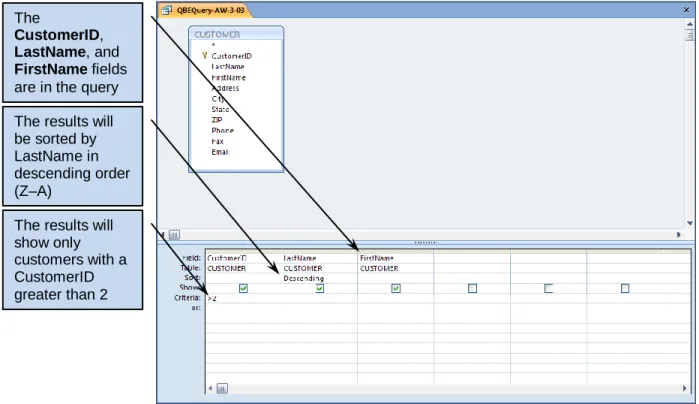The height and width of the screenshot is (404, 699).
Task: Click the 'or' row cell under CustomerID
Action: click(x=243, y=308)
